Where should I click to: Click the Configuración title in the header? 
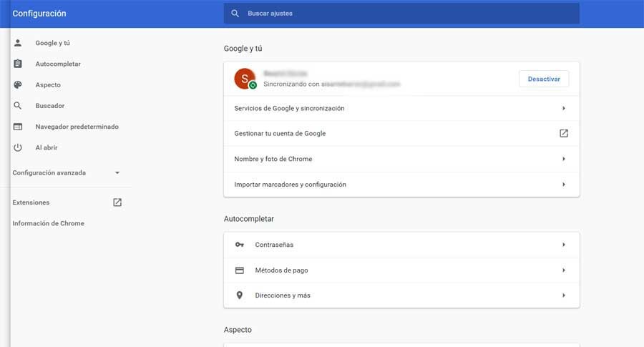(39, 14)
